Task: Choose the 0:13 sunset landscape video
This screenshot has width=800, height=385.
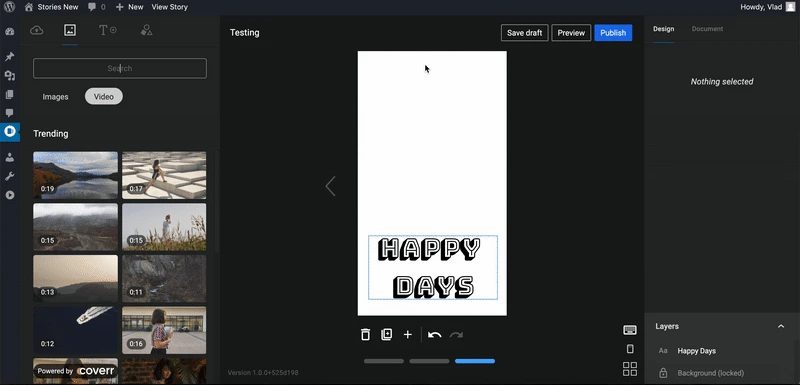Action: tap(76, 279)
